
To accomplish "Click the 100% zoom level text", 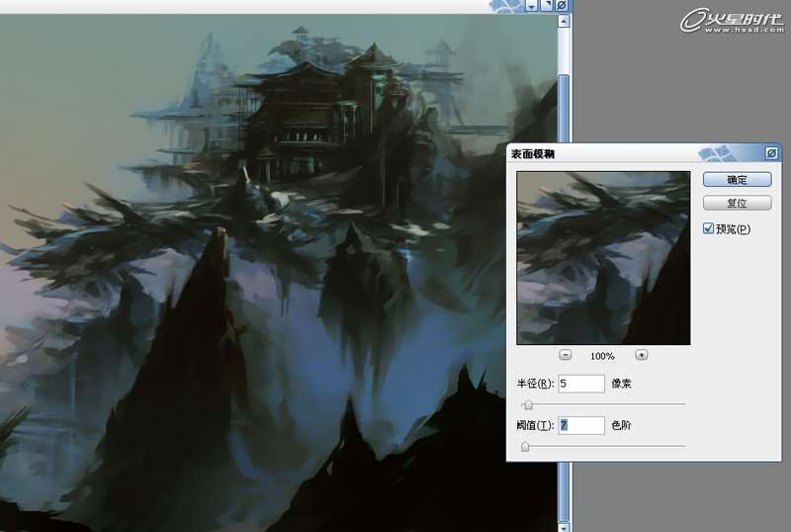I will 602,356.
